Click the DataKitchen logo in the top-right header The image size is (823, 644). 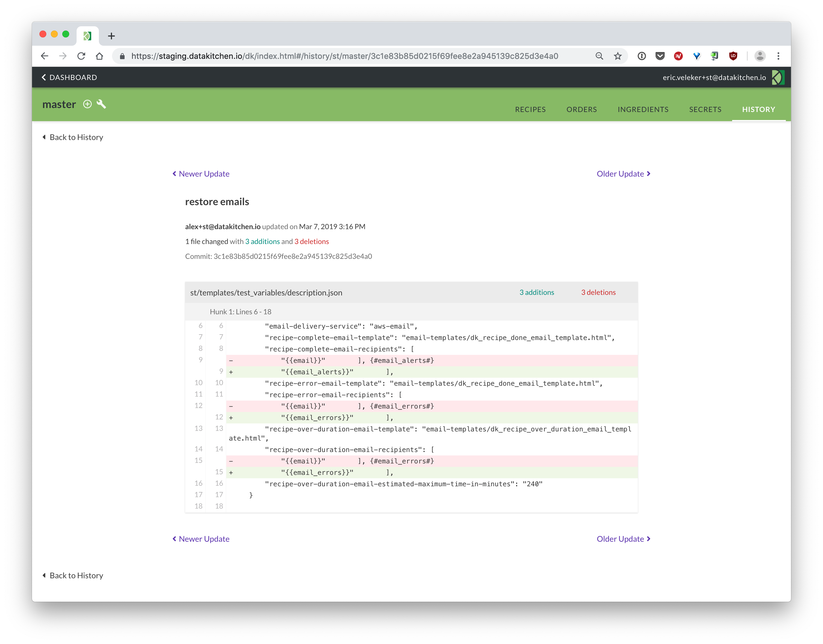[778, 77]
